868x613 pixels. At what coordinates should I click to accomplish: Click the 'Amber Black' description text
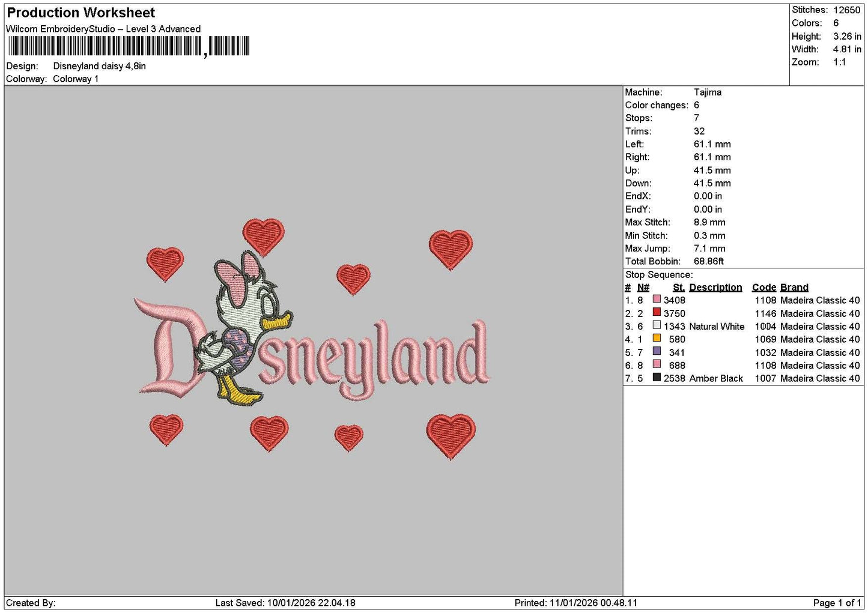pos(716,379)
